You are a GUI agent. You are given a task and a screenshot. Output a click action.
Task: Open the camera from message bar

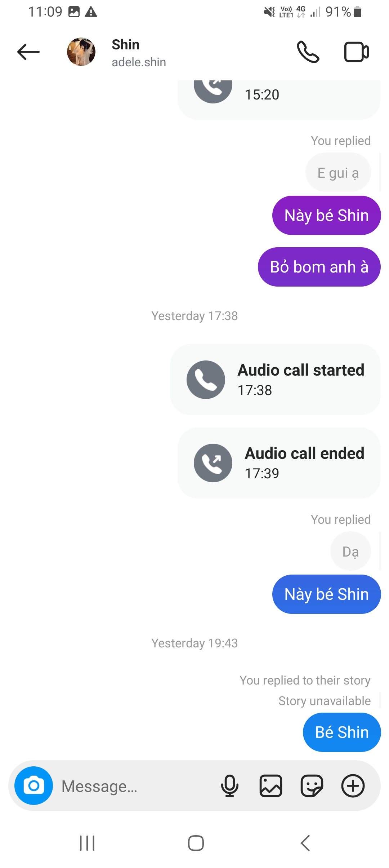coord(34,785)
